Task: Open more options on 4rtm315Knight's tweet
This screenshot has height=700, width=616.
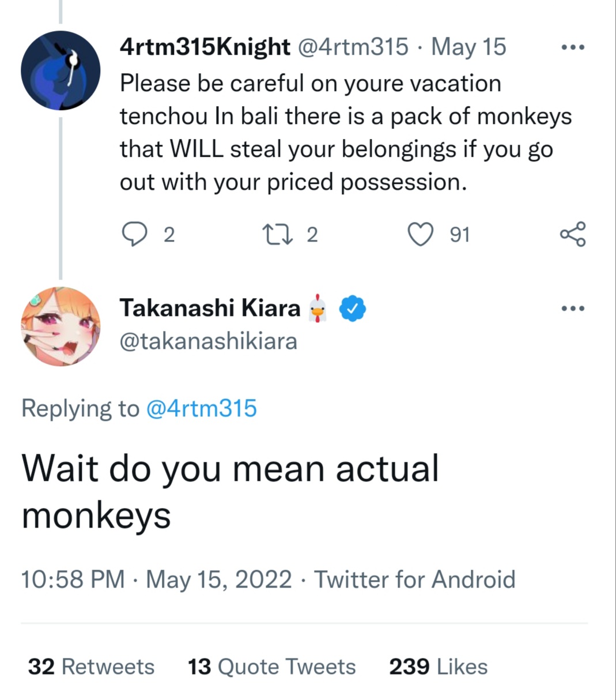Action: click(573, 48)
